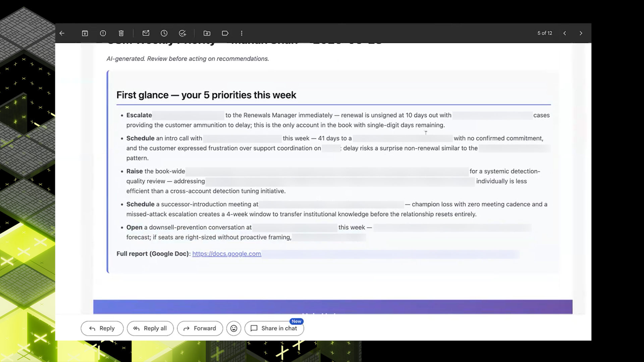
Task: Go back to inbox with back arrow
Action: (62, 33)
